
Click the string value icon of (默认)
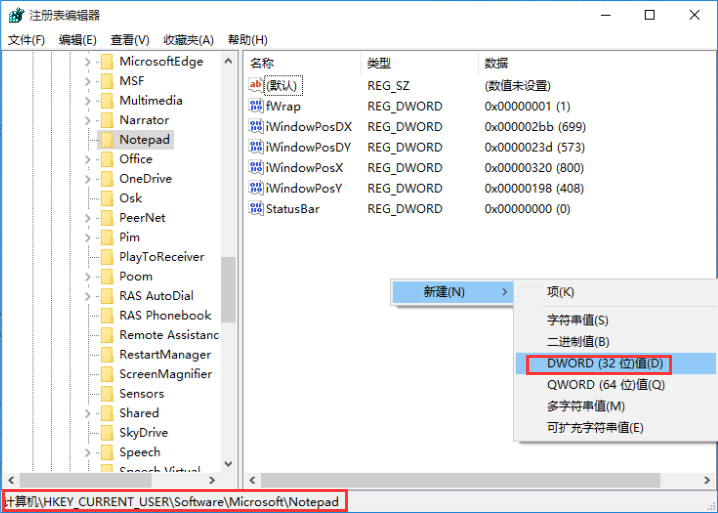pos(256,85)
